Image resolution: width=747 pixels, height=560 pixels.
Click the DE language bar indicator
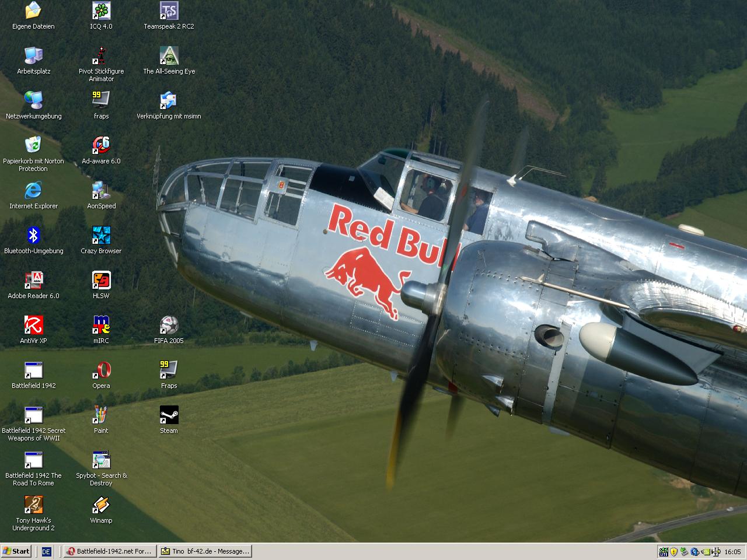(x=46, y=551)
